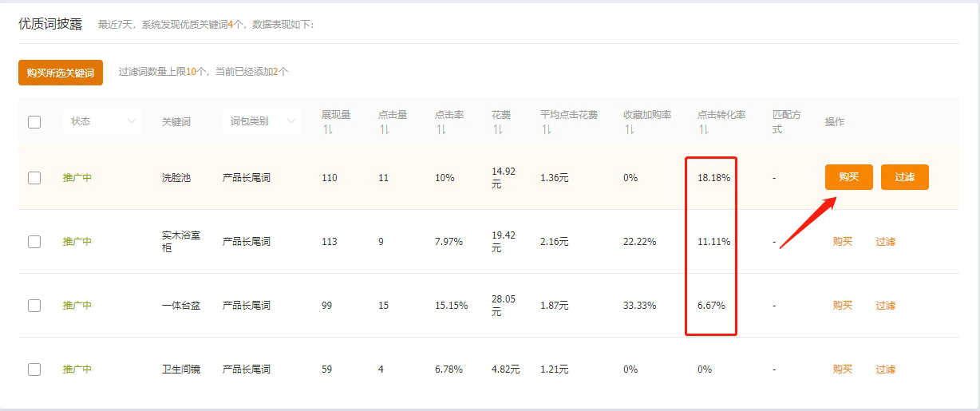Sort by 点击率 using its sort icon
This screenshot has height=411, width=980.
pos(441,129)
